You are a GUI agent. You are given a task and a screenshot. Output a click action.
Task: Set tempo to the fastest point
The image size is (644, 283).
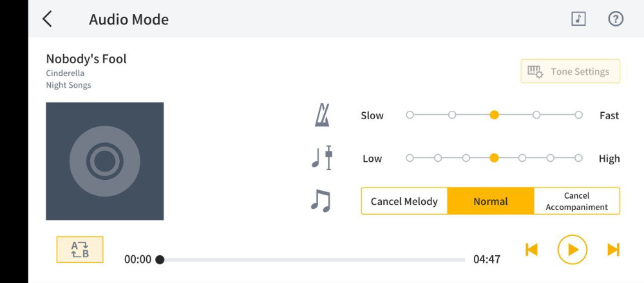tap(578, 115)
